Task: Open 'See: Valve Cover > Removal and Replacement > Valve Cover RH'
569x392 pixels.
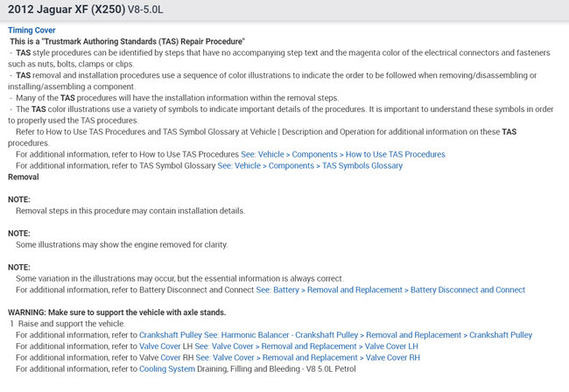Action: point(307,358)
